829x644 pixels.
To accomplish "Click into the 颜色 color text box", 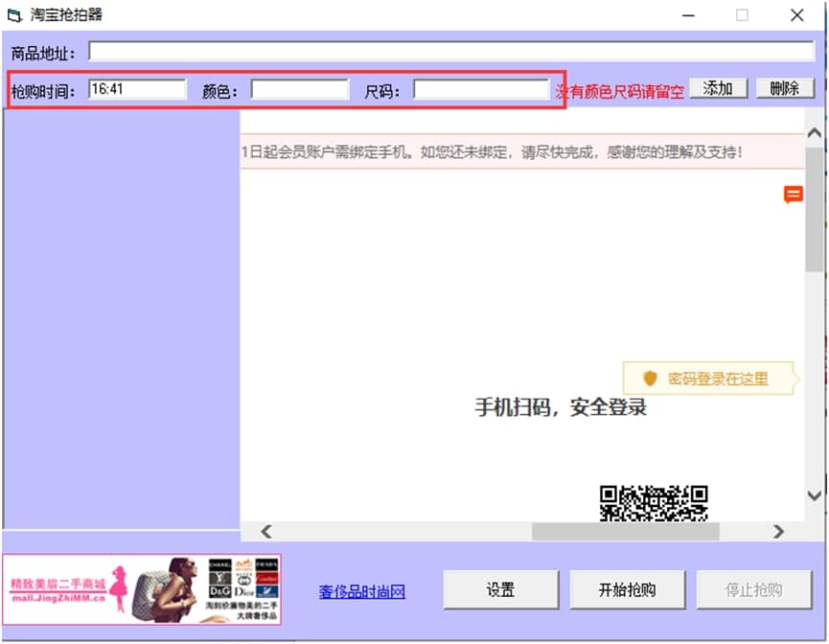I will pyautogui.click(x=300, y=89).
